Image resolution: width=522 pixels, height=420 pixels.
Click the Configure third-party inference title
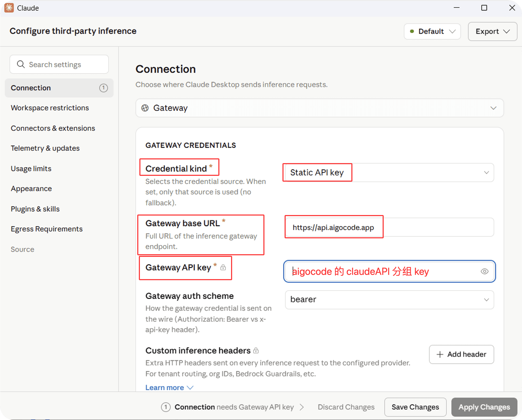coord(73,31)
